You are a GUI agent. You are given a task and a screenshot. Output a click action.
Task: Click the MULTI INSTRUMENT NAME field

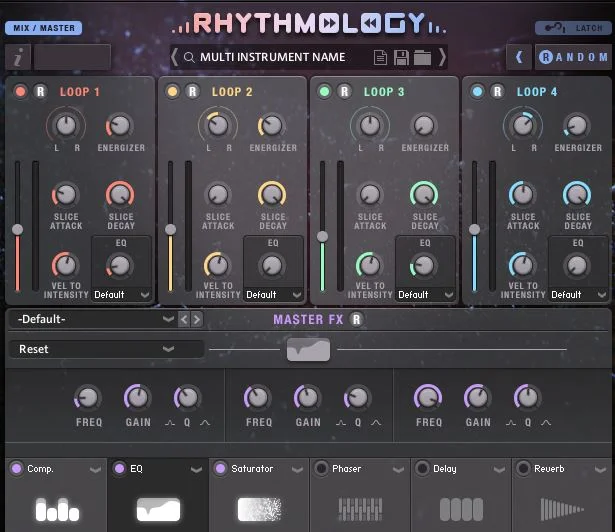273,57
